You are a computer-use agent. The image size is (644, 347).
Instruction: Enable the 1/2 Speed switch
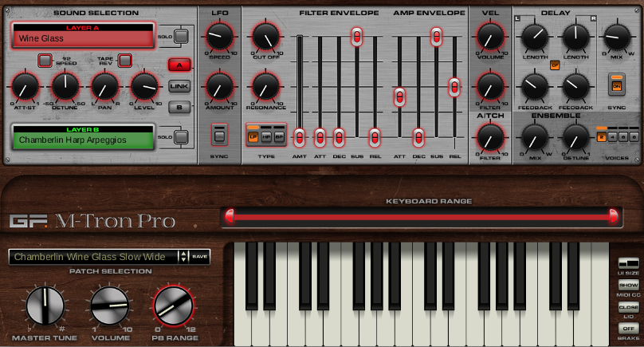(x=45, y=61)
